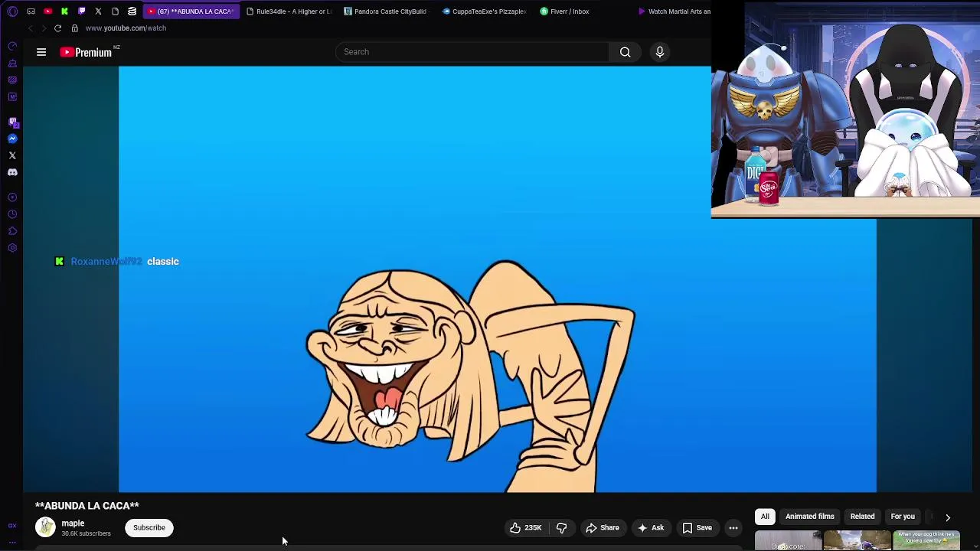Open Twitch panel in the Opera sidebar
The height and width of the screenshot is (551, 980).
12,122
